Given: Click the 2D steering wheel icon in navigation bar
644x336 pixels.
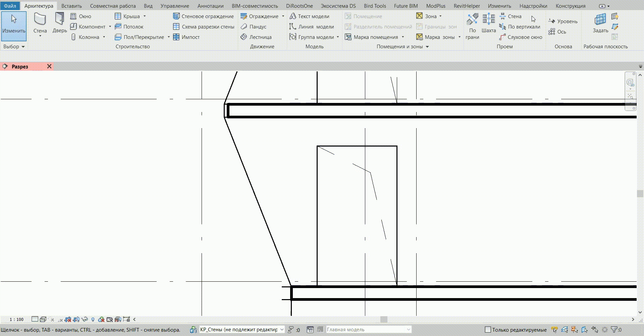Looking at the screenshot, I should click(630, 82).
